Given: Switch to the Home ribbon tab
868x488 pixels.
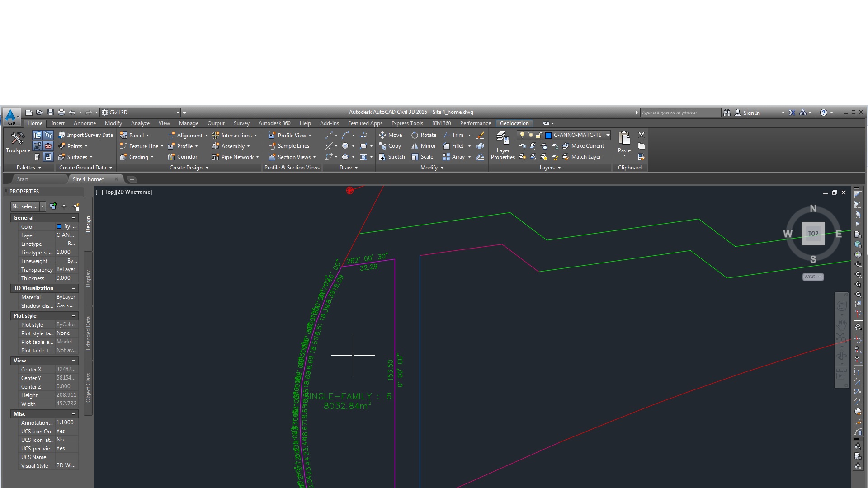Looking at the screenshot, I should coord(33,123).
